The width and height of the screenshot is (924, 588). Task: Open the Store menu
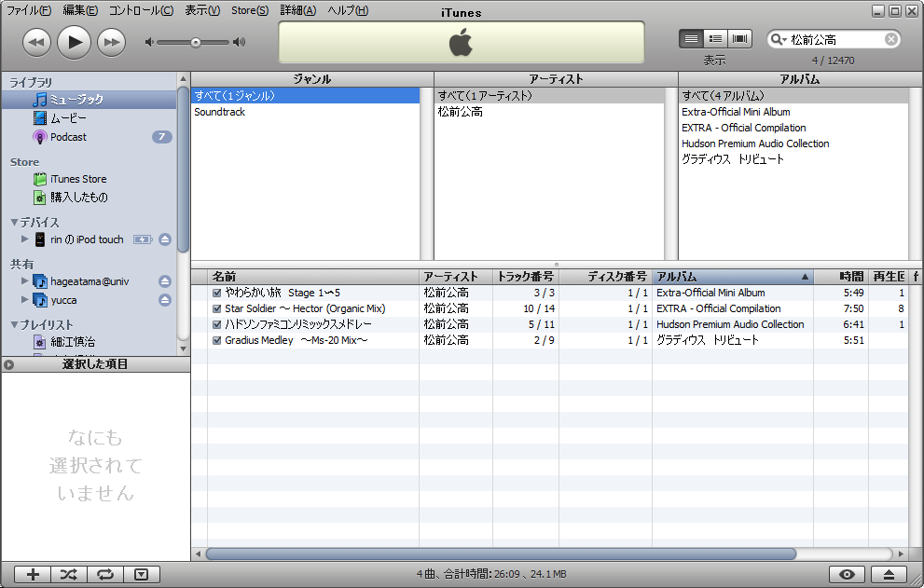(249, 10)
